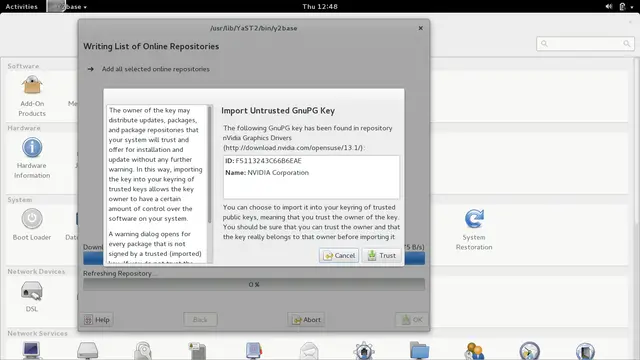Click the clock icon under Network Services
The image size is (640, 360).
pos(529,351)
